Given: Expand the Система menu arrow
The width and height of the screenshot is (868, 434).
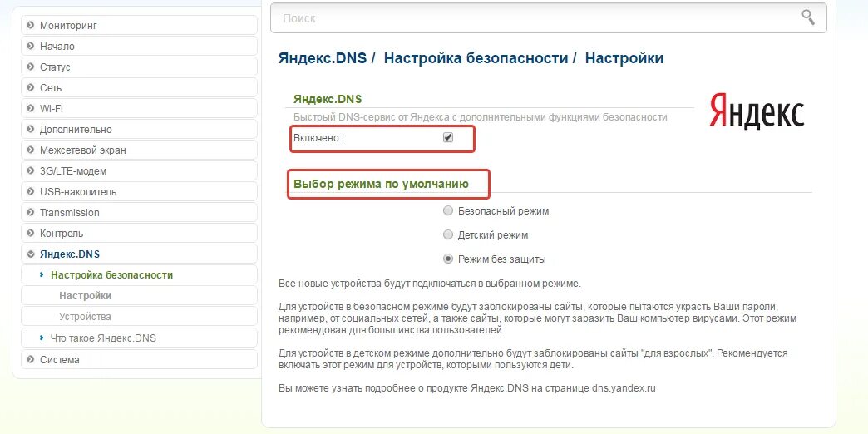Looking at the screenshot, I should [x=31, y=359].
